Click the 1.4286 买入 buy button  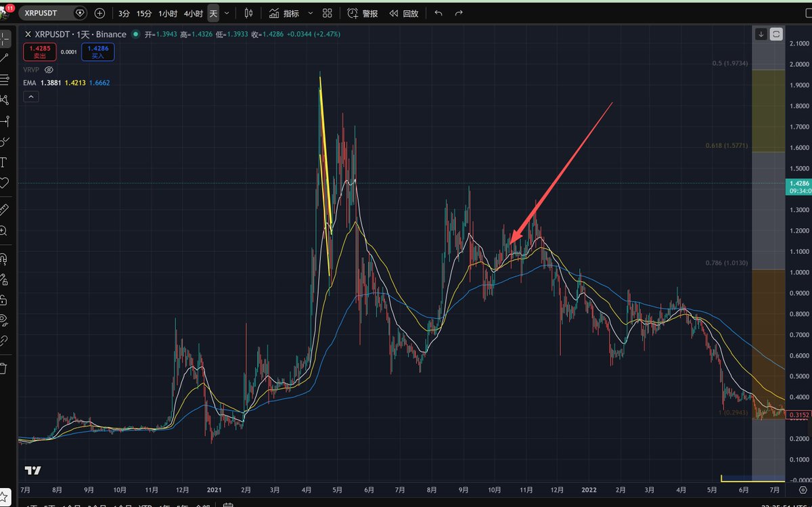point(98,51)
